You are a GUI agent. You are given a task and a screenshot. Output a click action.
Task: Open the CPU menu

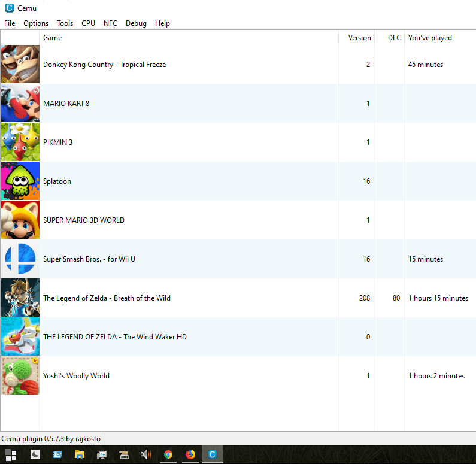point(88,23)
